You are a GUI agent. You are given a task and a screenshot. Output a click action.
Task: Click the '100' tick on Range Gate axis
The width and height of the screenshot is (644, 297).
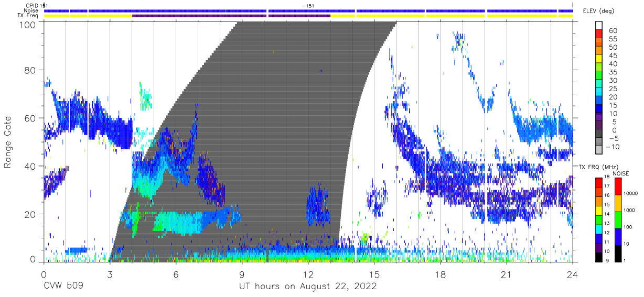click(28, 25)
